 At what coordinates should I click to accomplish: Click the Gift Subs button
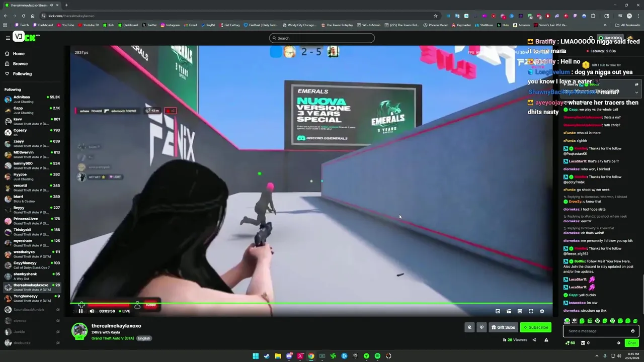click(x=503, y=327)
